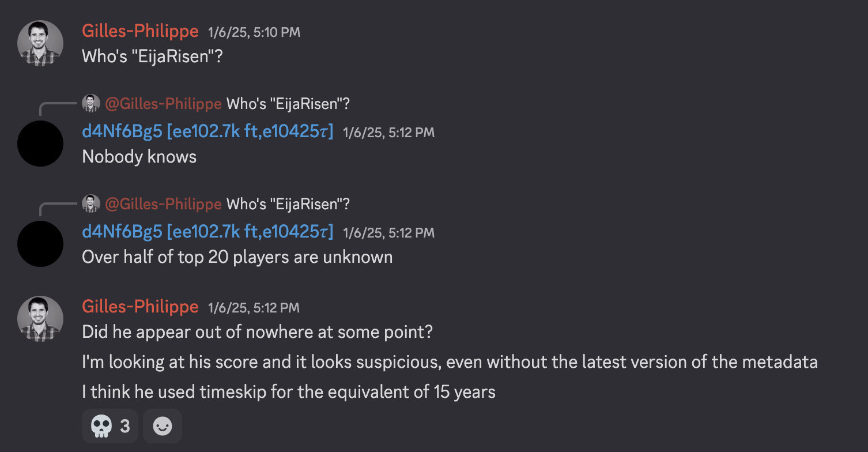Jump to quoted message text above 'Over half' reply
Screen dimensions: 868x452
tap(288, 204)
